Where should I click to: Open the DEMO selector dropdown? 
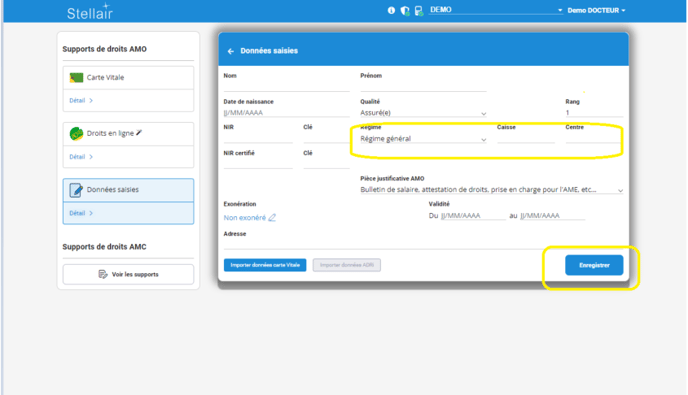[496, 10]
